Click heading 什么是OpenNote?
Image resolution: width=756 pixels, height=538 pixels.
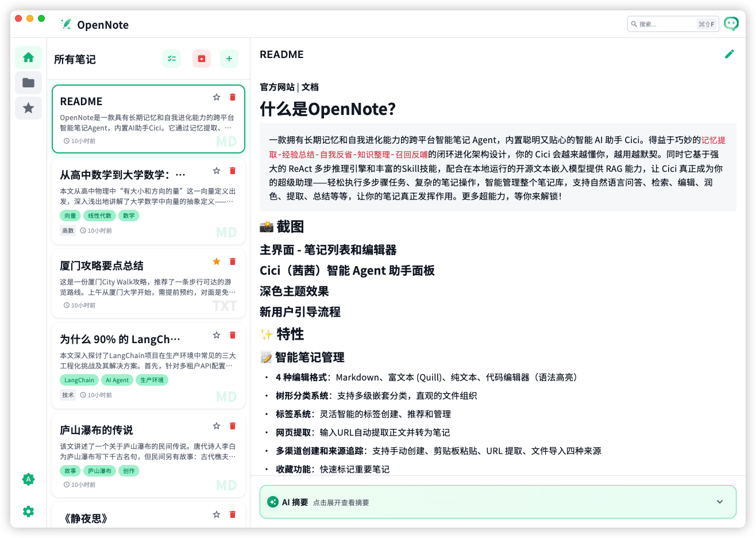327,109
